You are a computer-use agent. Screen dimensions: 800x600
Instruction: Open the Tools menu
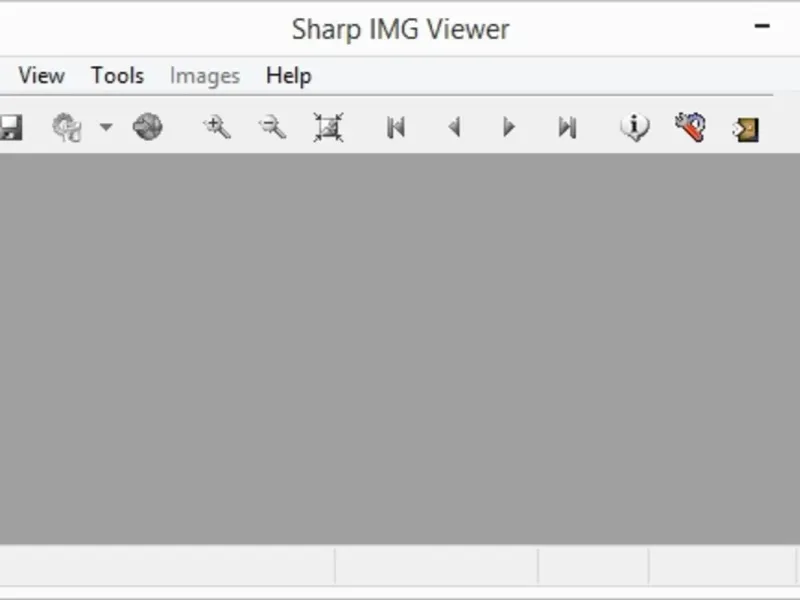pos(117,76)
